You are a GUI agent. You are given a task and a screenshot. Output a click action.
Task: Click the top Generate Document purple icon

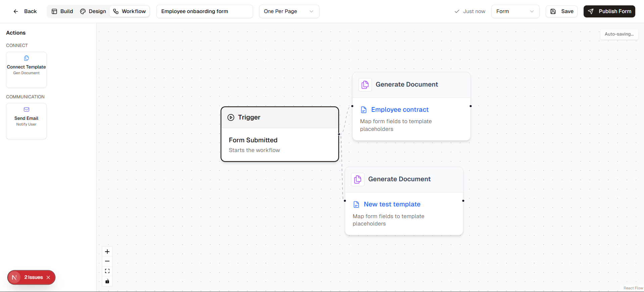[365, 85]
